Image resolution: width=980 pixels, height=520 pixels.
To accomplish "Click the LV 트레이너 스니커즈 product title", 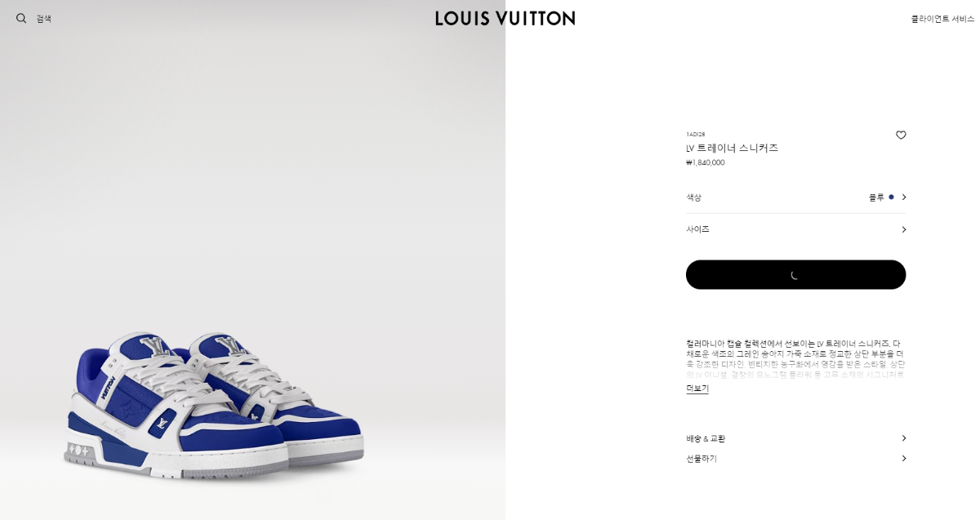I will [x=732, y=148].
